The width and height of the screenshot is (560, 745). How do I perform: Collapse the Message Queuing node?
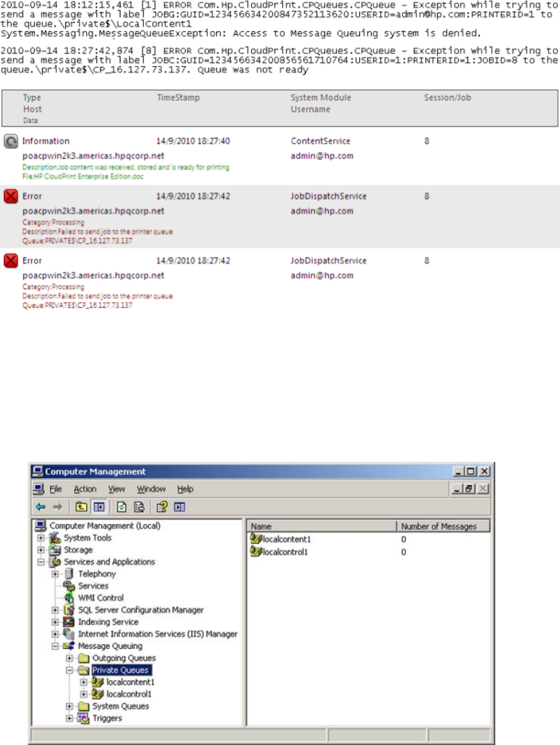[x=55, y=646]
